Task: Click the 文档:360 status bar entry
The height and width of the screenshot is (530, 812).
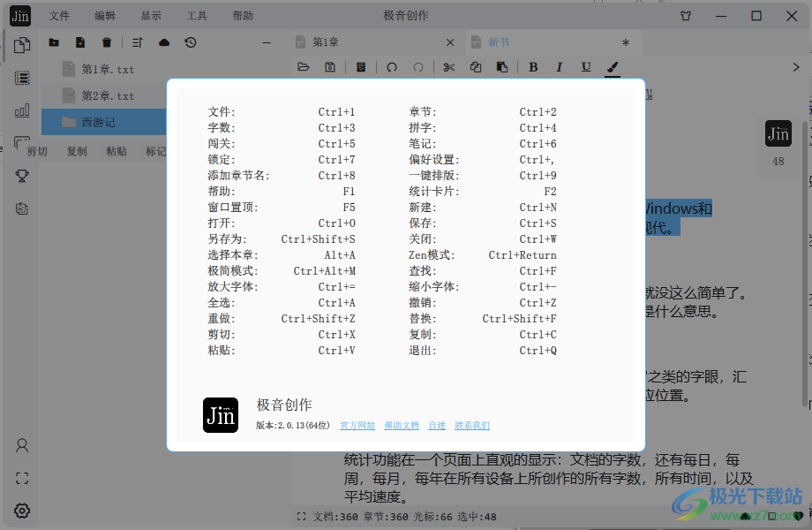Action: point(335,517)
